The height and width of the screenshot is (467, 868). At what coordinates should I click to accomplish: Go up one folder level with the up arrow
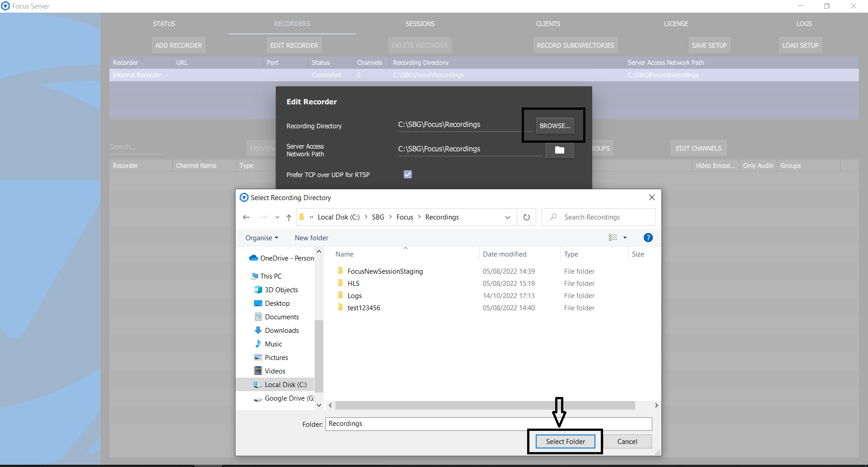pyautogui.click(x=289, y=217)
